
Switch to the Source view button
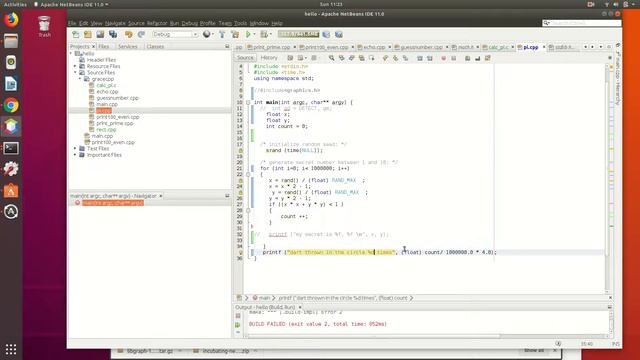click(245, 58)
